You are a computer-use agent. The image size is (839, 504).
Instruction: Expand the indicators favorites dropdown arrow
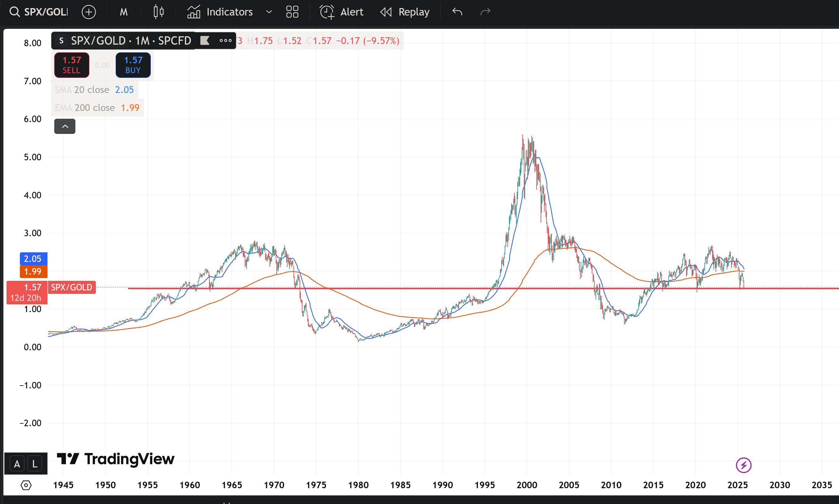tap(269, 12)
